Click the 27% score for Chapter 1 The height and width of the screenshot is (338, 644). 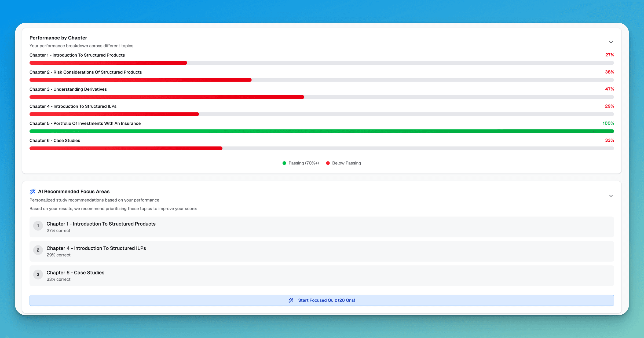pyautogui.click(x=609, y=55)
